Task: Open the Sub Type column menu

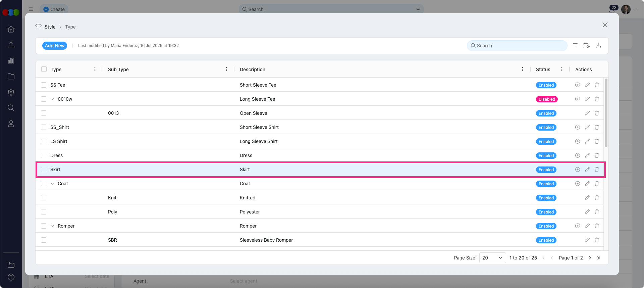Action: 226,69
